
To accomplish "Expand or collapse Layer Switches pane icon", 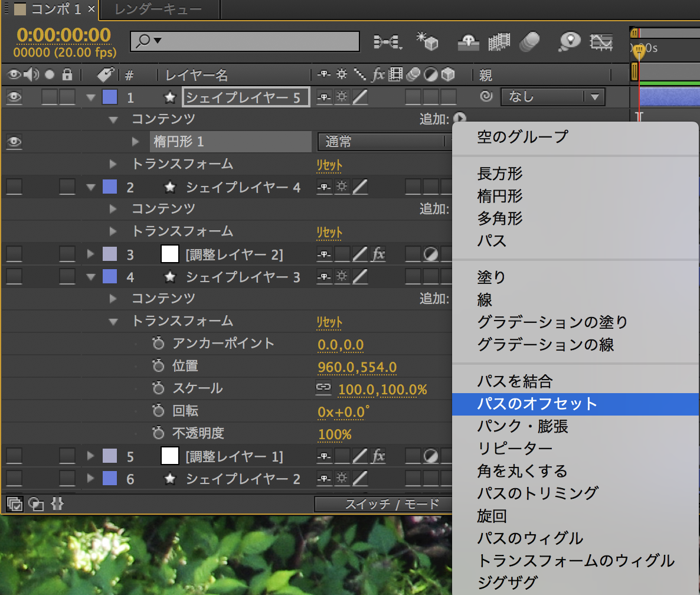I will pyautogui.click(x=14, y=504).
